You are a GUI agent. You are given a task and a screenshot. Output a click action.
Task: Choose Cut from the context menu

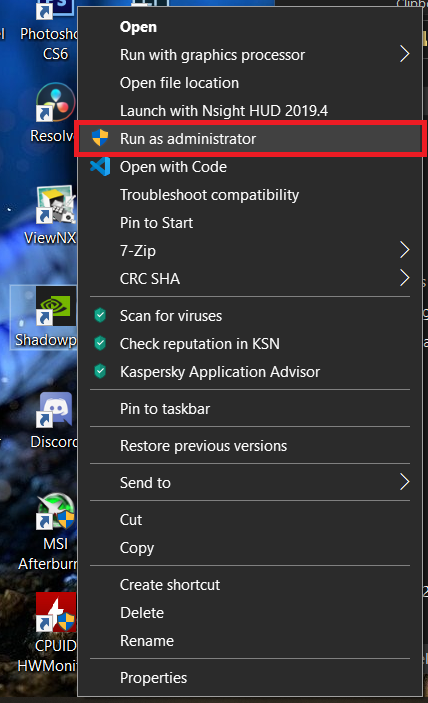point(250,520)
